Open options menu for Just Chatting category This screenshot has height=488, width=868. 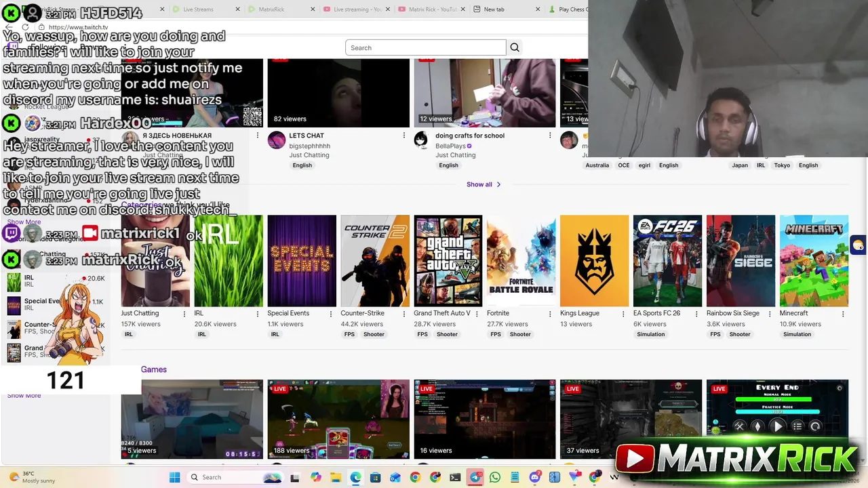184,314
